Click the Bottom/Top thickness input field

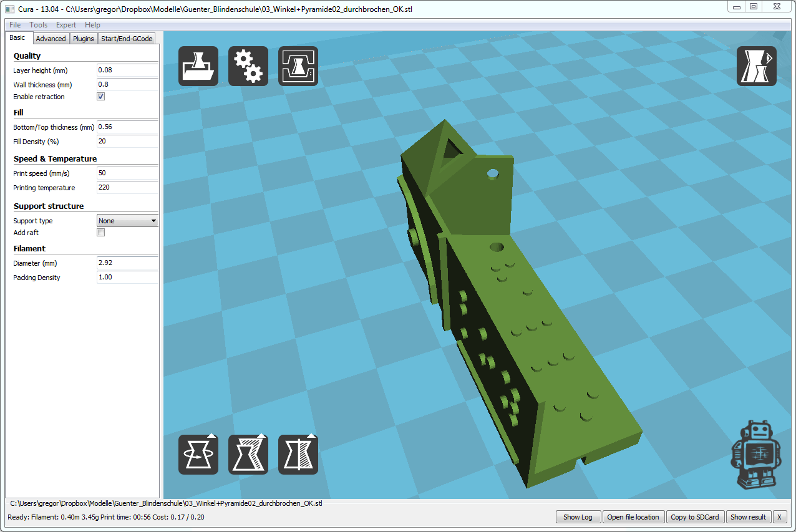(x=128, y=127)
